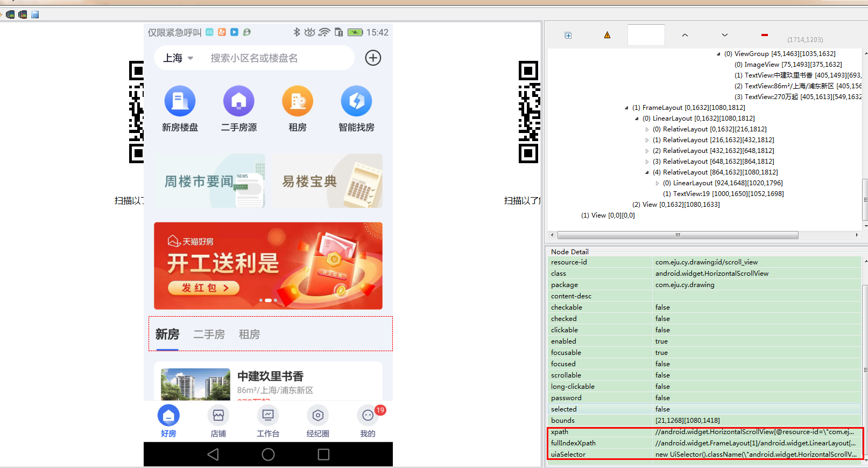
Task: Jump to next search result arrow
Action: 725,35
